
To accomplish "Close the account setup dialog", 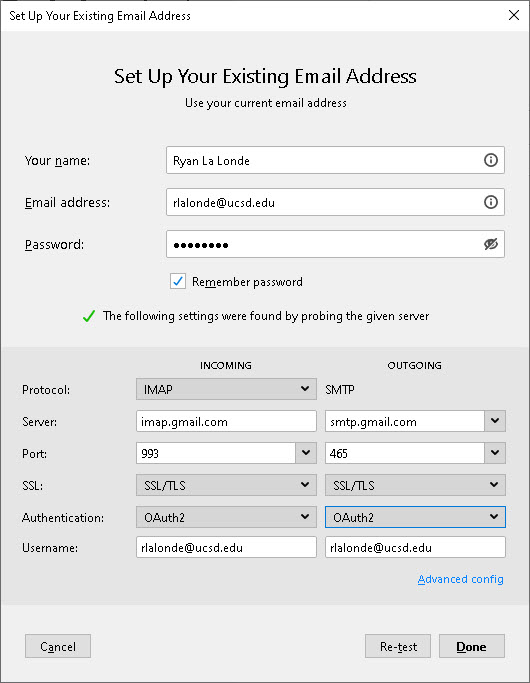I will (x=514, y=15).
